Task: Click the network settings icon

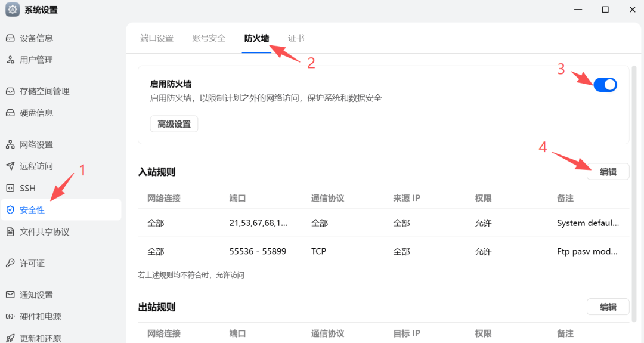Action: tap(10, 144)
